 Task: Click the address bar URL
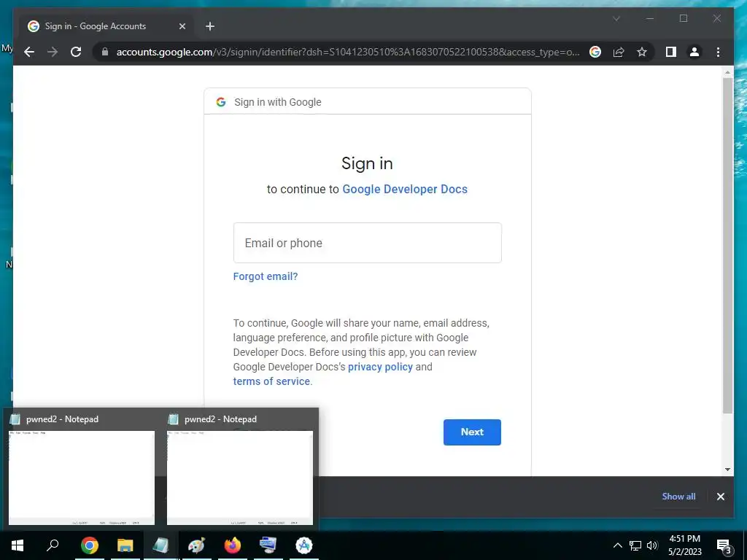(348, 52)
